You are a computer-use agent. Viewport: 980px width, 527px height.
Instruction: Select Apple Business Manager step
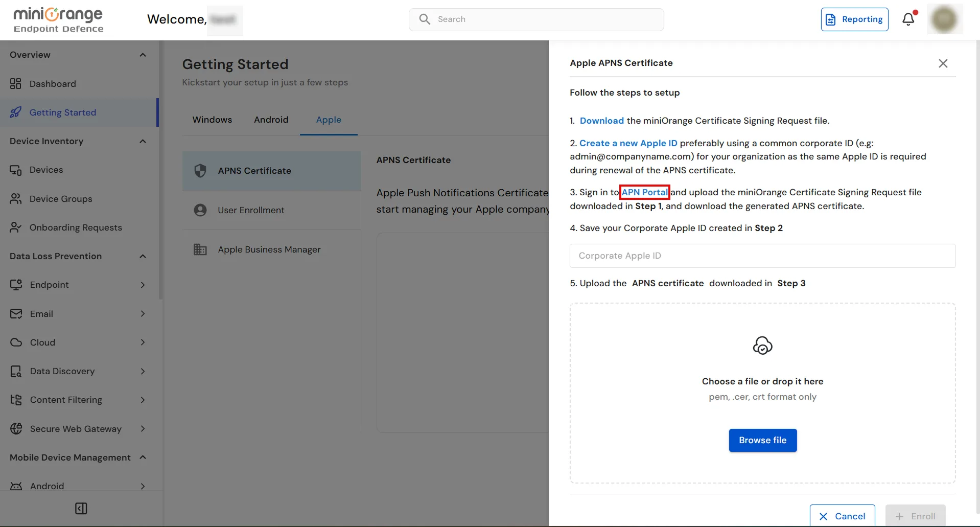(272, 249)
